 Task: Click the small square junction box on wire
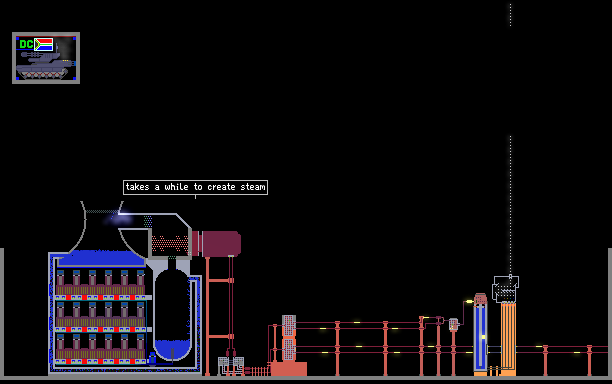(x=453, y=324)
